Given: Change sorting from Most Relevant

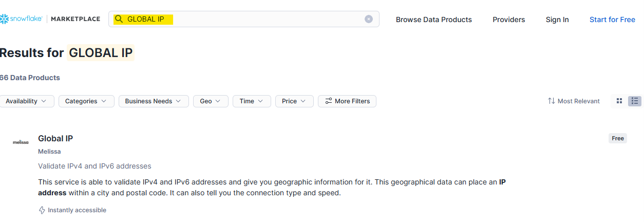Looking at the screenshot, I should coord(574,101).
